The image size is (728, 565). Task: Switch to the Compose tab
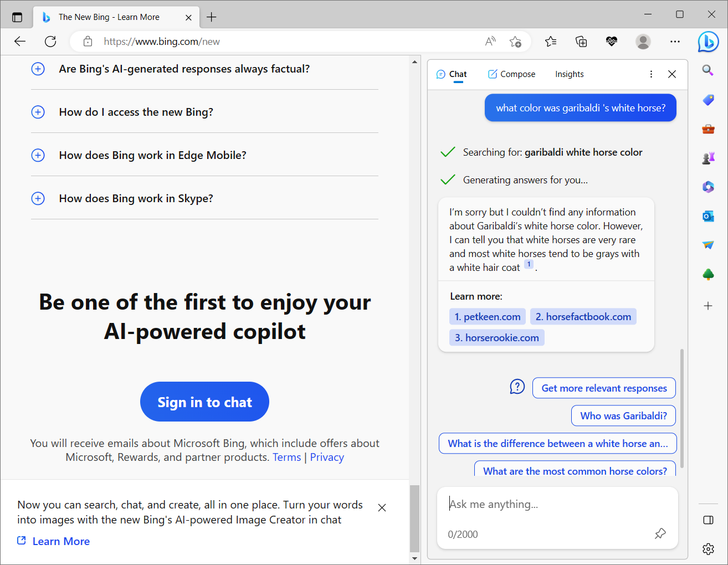pos(511,74)
